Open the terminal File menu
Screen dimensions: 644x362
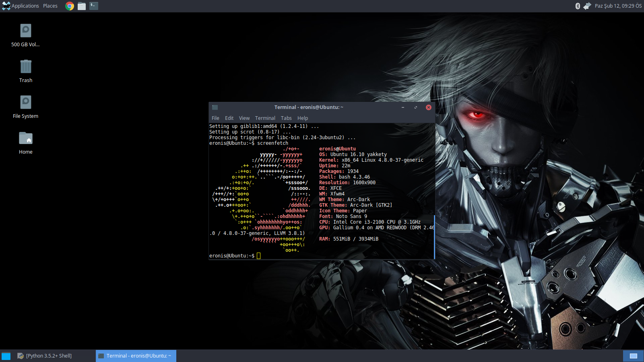click(x=215, y=118)
